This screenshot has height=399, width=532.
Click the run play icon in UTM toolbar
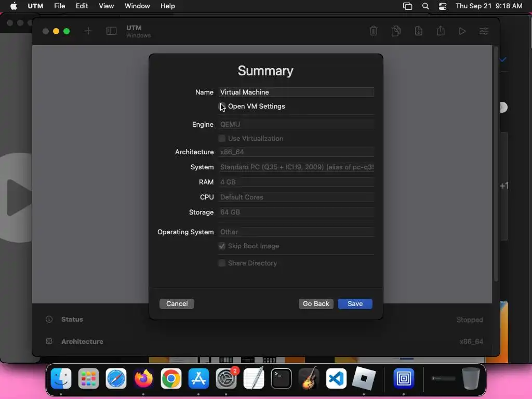coord(462,31)
